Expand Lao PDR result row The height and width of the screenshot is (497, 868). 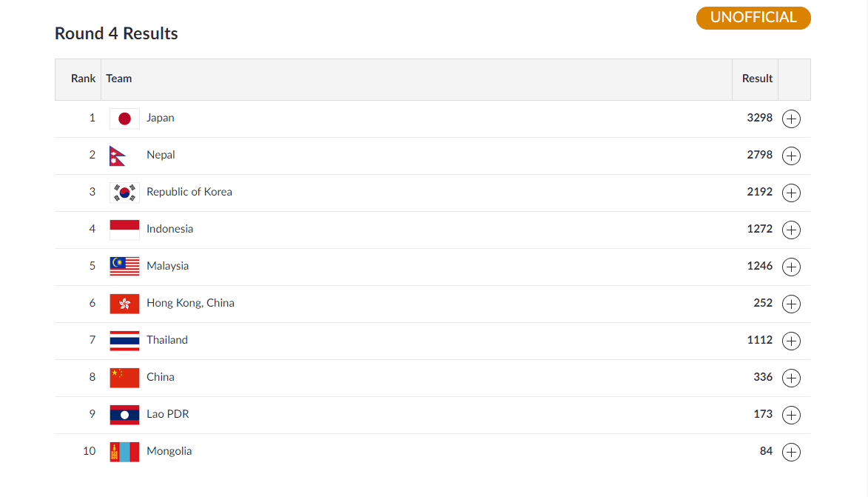791,415
